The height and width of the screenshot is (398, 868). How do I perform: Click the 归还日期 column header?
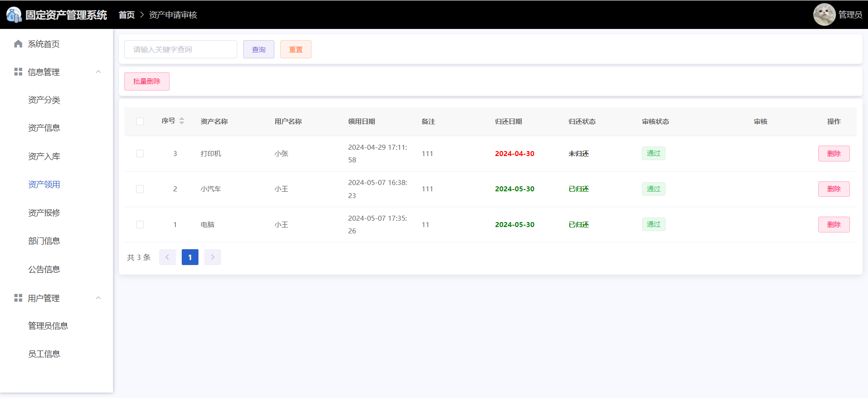(x=509, y=121)
